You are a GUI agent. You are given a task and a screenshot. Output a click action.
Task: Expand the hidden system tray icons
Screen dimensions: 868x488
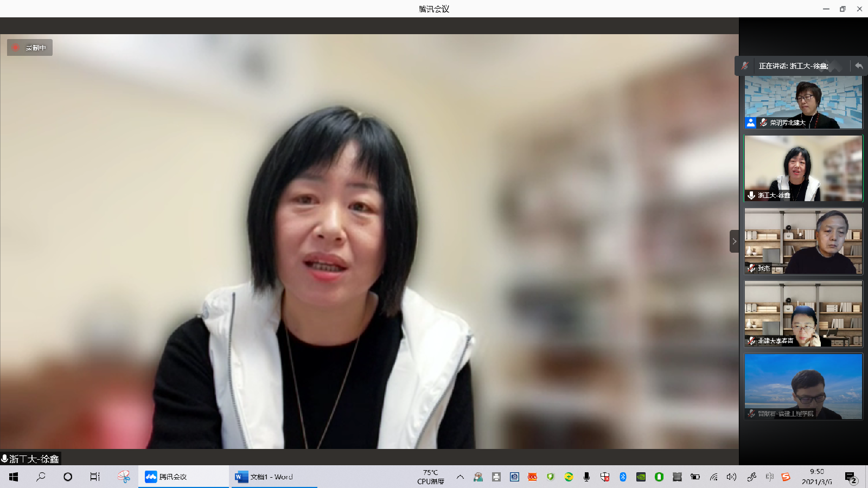pos(460,477)
